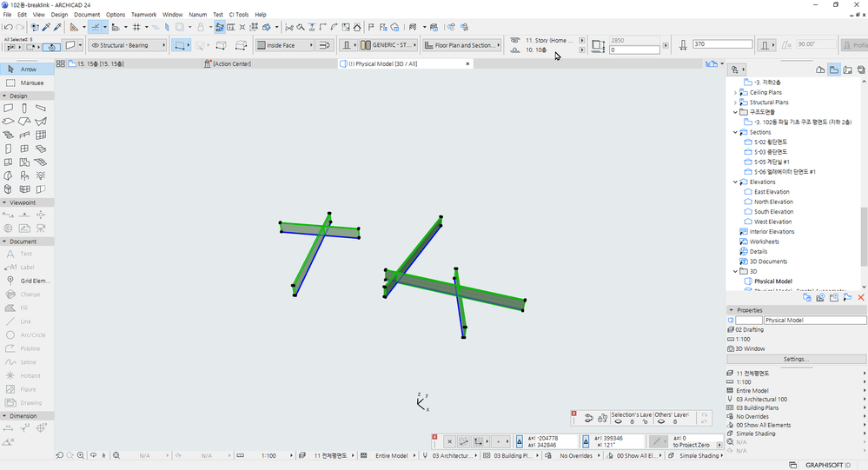Select the Wall tool in Design toolbox
868x470 pixels.
point(9,108)
